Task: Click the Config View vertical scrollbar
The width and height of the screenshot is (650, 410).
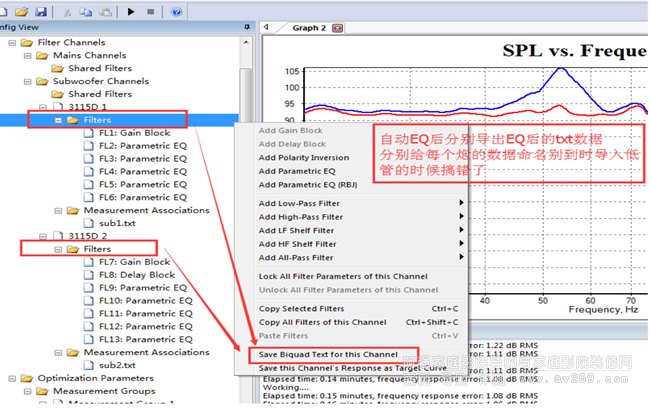Action: (246, 200)
